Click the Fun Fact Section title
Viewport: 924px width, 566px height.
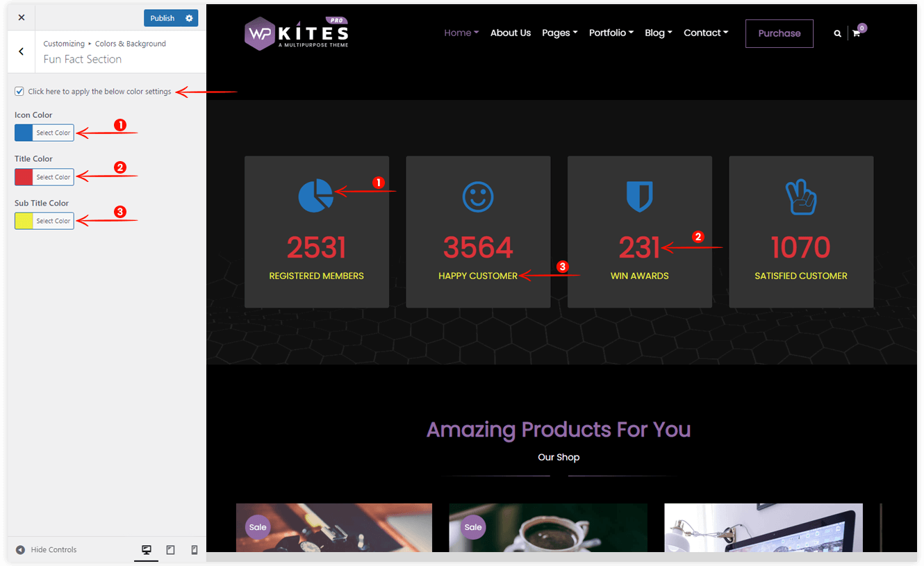(82, 59)
